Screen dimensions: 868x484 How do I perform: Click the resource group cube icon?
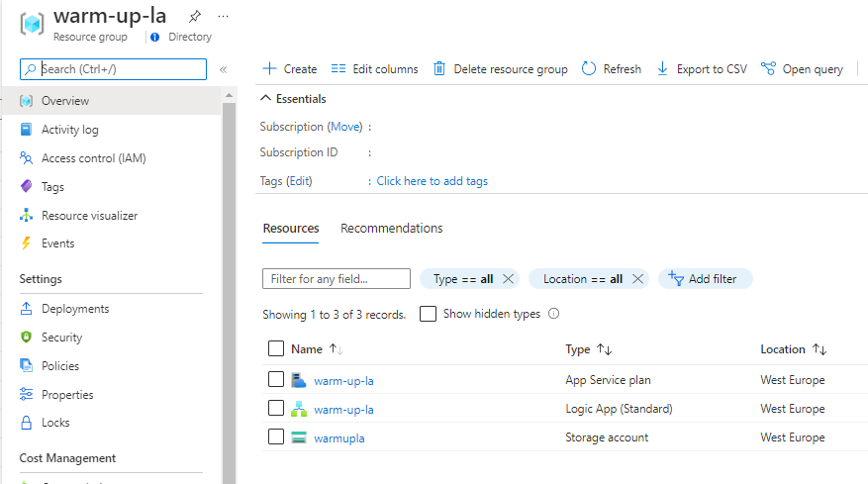pos(32,24)
